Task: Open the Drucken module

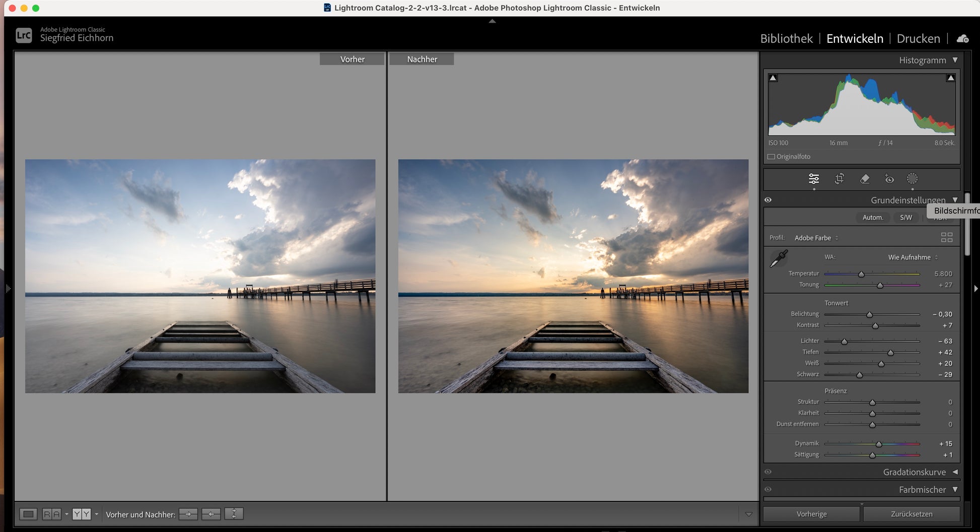Action: point(918,39)
